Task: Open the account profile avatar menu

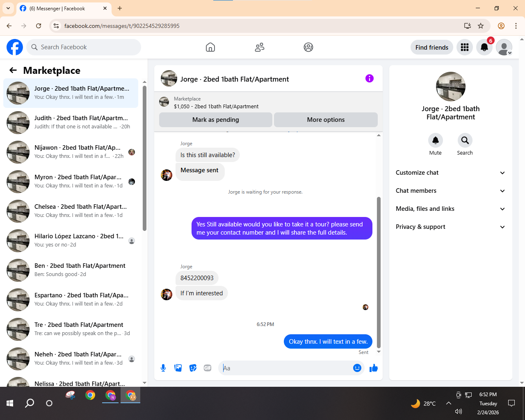Action: [504, 47]
